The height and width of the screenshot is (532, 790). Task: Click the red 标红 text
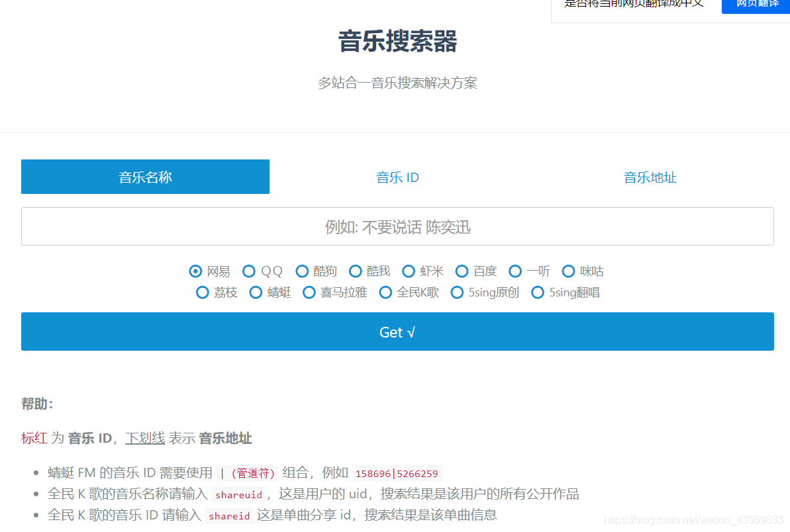[34, 438]
